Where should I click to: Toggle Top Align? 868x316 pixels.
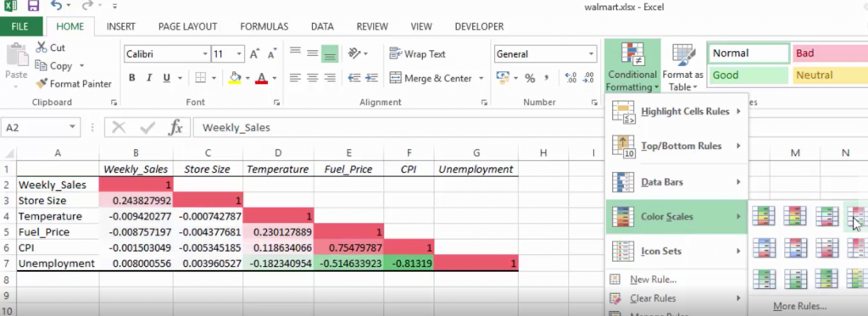295,53
